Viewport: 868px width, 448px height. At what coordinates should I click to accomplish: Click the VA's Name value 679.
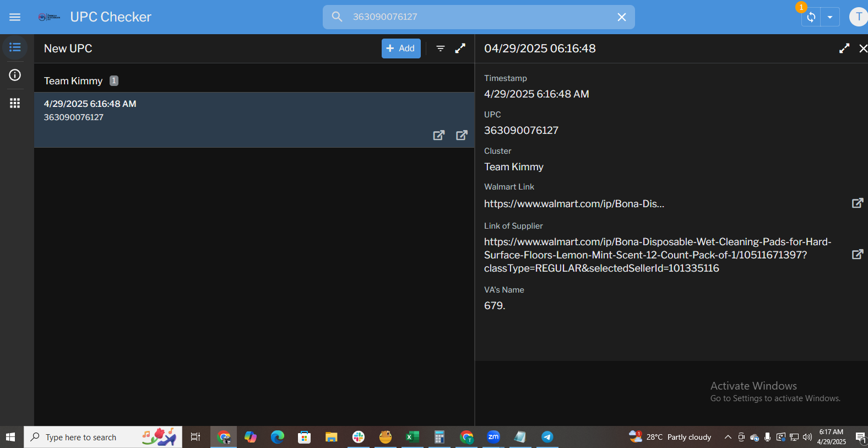point(495,306)
